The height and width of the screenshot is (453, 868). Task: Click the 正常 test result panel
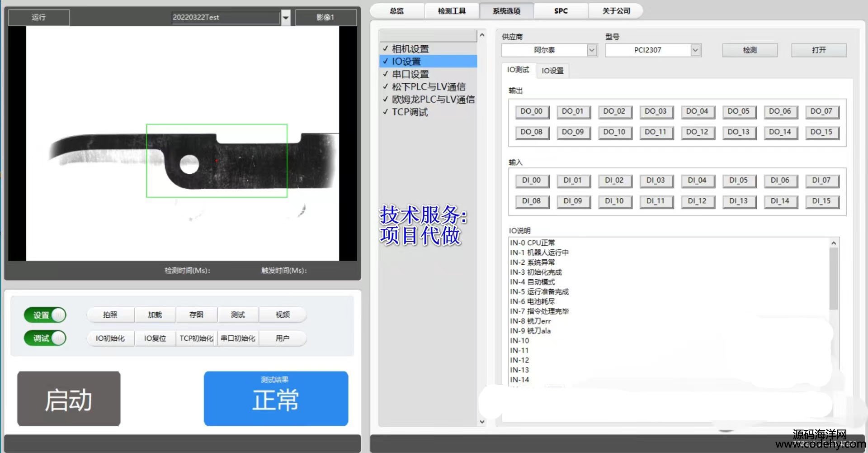[x=276, y=399]
